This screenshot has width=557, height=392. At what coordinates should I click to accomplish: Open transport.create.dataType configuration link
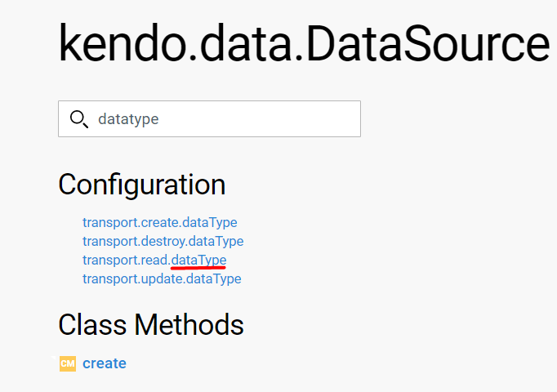159,222
